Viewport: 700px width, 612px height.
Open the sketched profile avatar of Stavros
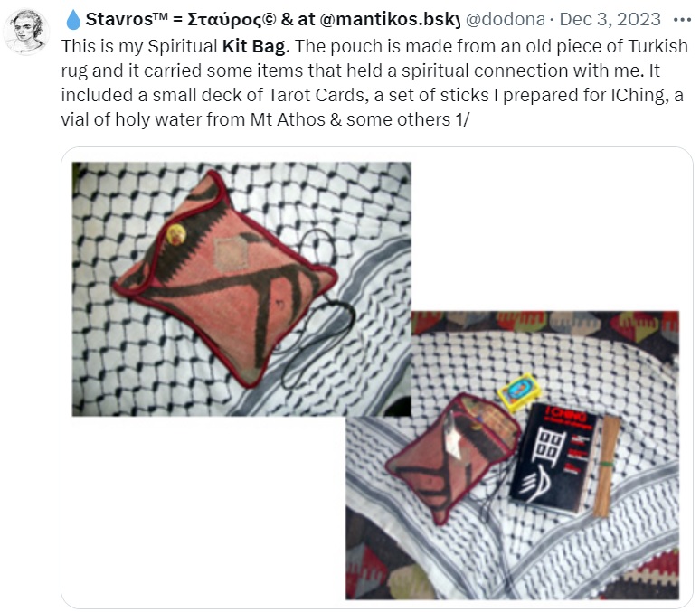pyautogui.click(x=26, y=33)
